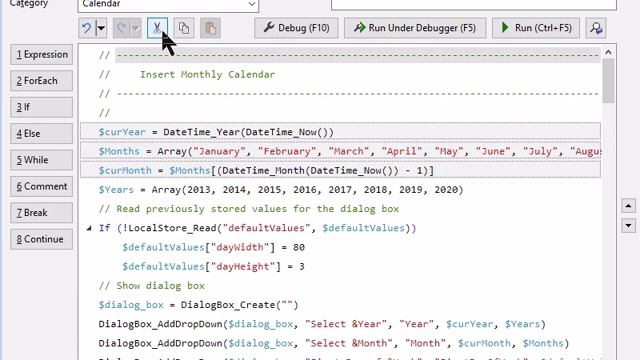
Task: Click the line setting "dayHeight" to 3
Action: (x=213, y=267)
